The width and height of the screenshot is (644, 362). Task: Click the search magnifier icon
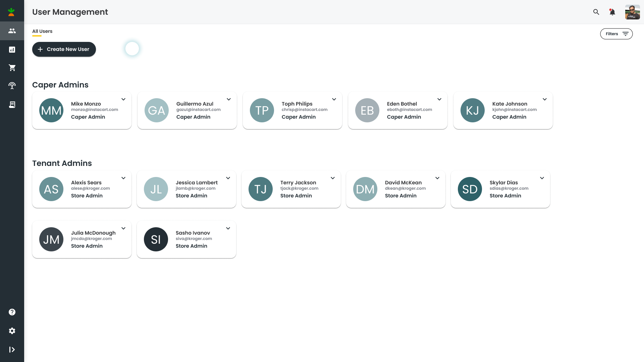[596, 12]
